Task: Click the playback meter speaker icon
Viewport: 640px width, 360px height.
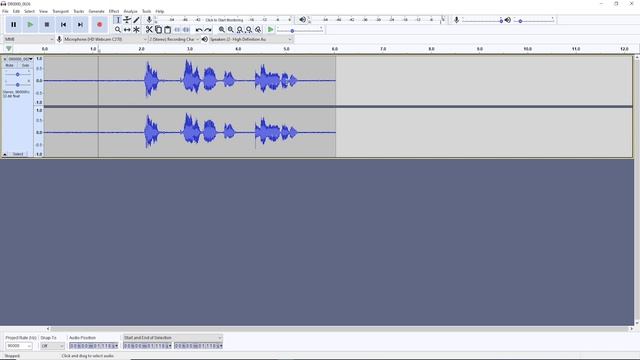Action: coord(302,20)
